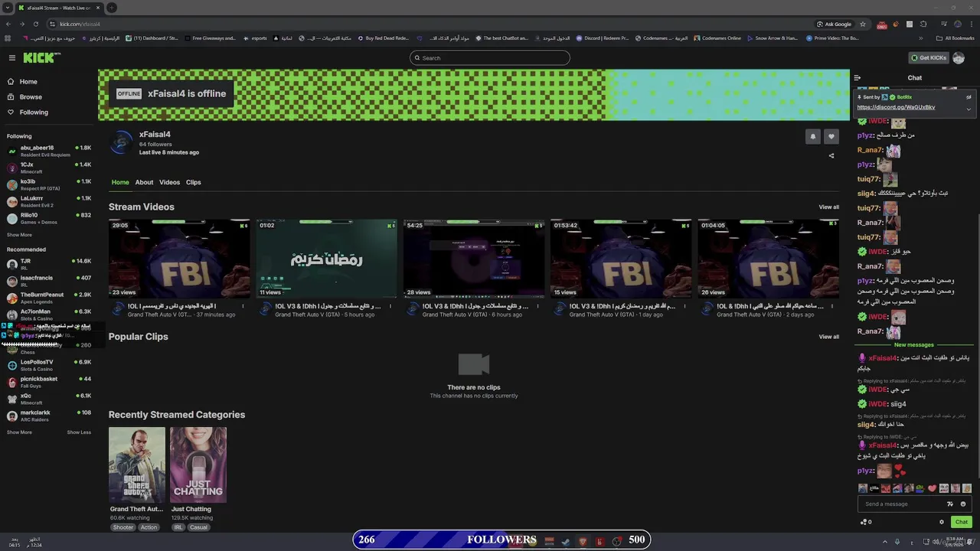Open ko3lb followed channel
Screen dimensions: 980x551
click(x=49, y=184)
